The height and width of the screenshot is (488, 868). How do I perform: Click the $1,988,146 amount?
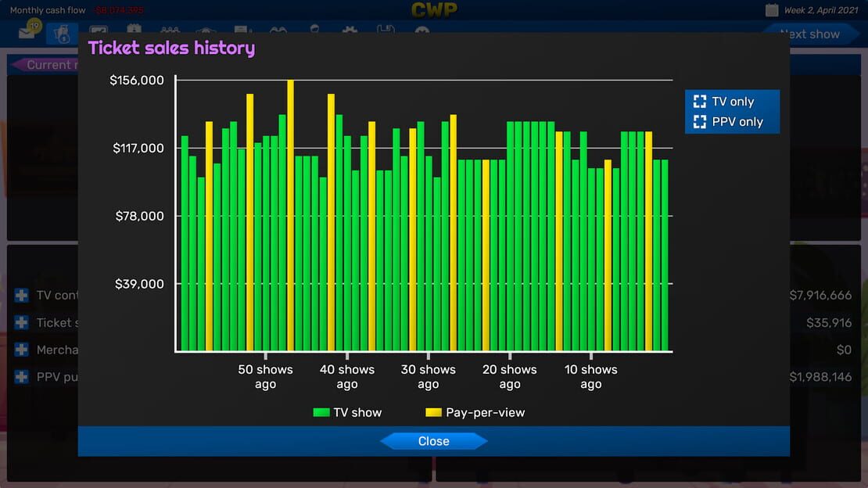point(820,377)
